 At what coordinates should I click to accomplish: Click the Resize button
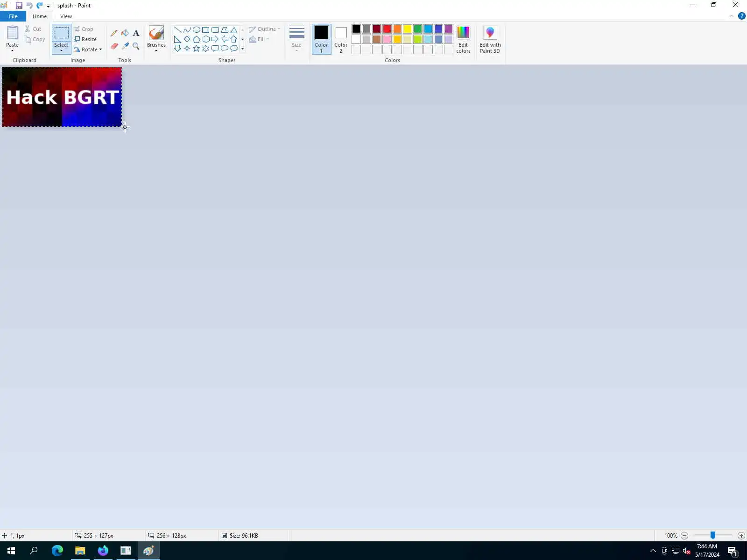point(85,39)
